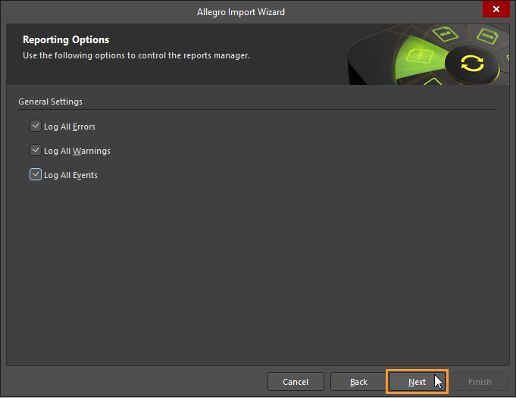Click the reports manager description text
This screenshot has height=398, width=516.
[136, 55]
